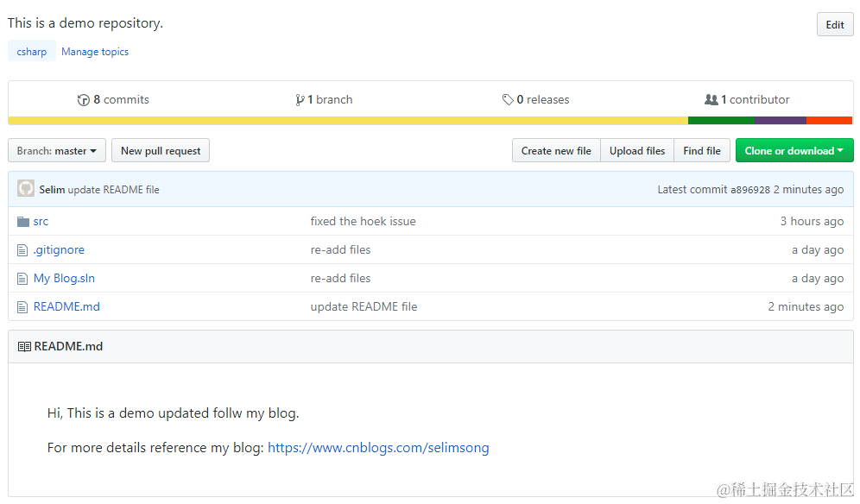Click the .gitignore file icon

(22, 250)
